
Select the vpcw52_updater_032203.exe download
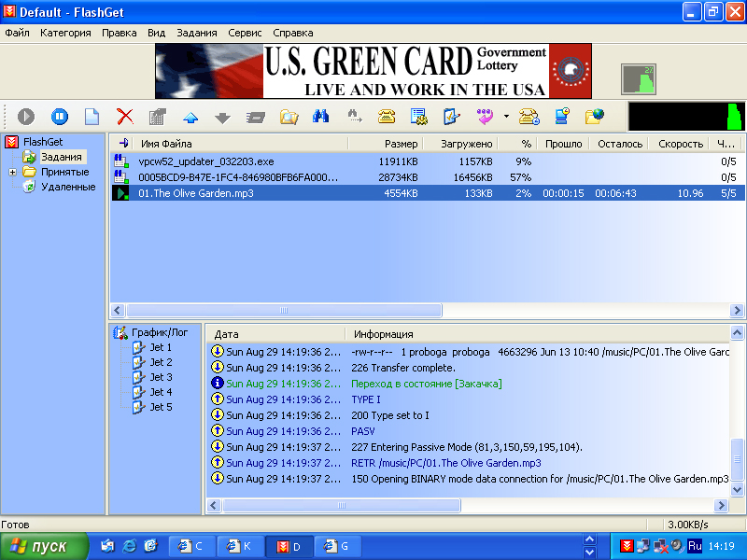(428, 161)
